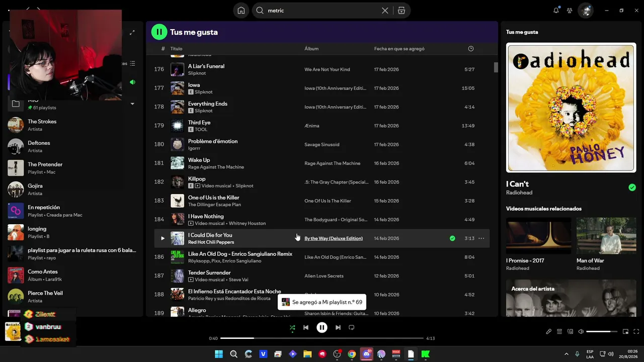Viewport: 644px width, 362px height.
Task: Open Gojira artist in library
Action: (73, 190)
